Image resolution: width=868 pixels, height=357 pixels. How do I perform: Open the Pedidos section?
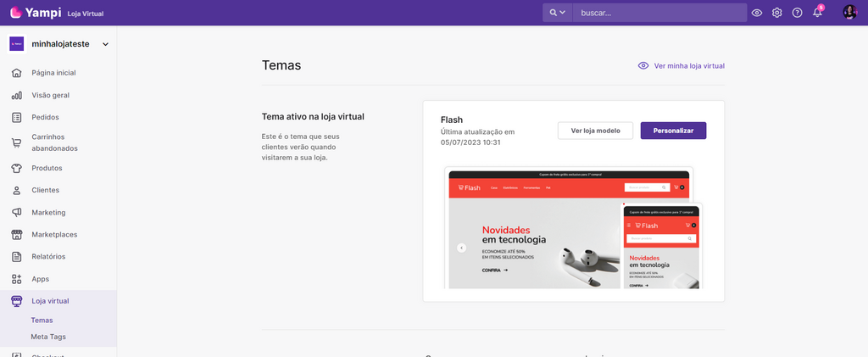click(46, 117)
